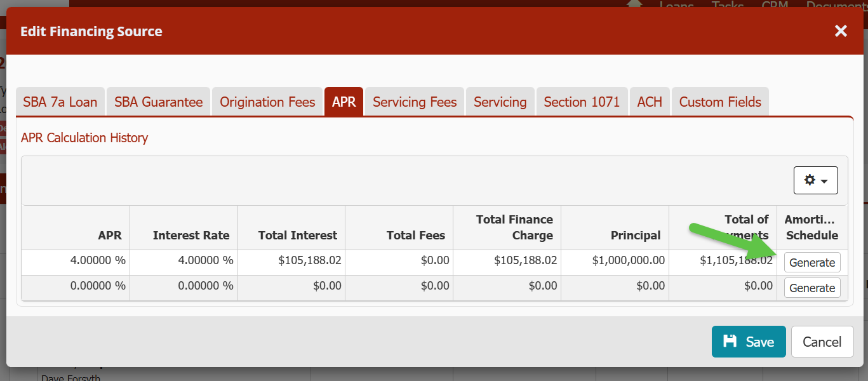The width and height of the screenshot is (868, 381).
Task: Open the SBA Guarantee tab
Action: click(158, 102)
